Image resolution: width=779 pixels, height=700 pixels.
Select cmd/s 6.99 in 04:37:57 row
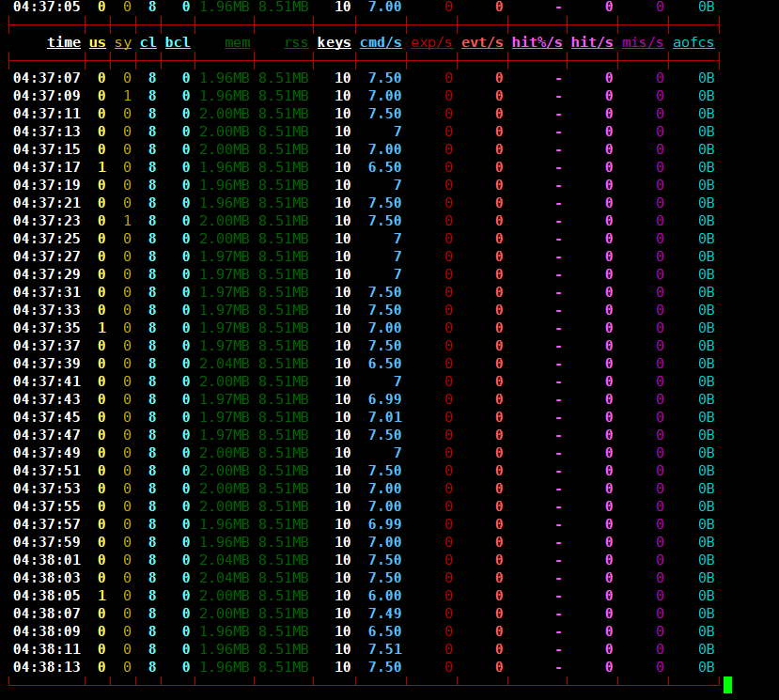(385, 524)
